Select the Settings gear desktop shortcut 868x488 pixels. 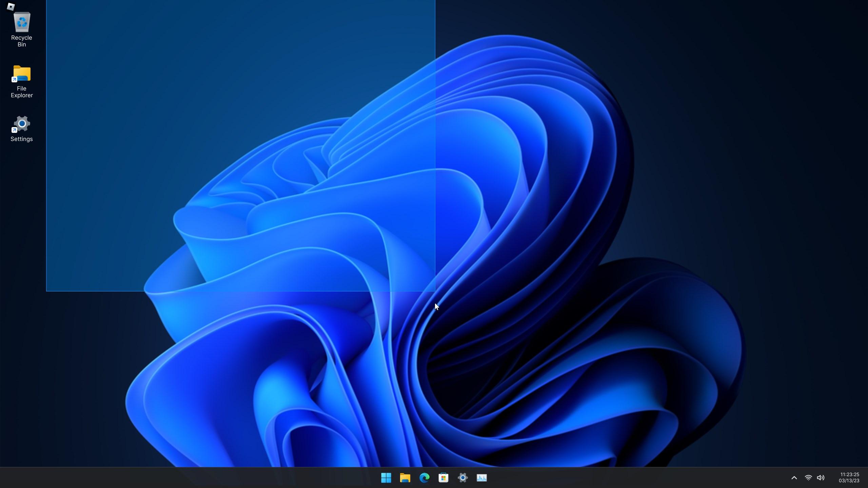(x=22, y=124)
